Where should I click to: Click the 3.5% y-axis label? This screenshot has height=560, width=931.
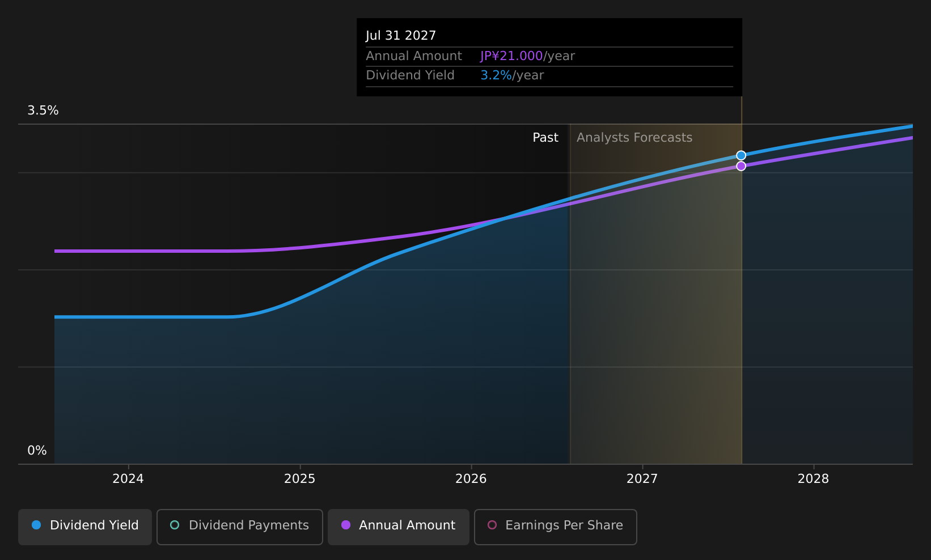(43, 111)
